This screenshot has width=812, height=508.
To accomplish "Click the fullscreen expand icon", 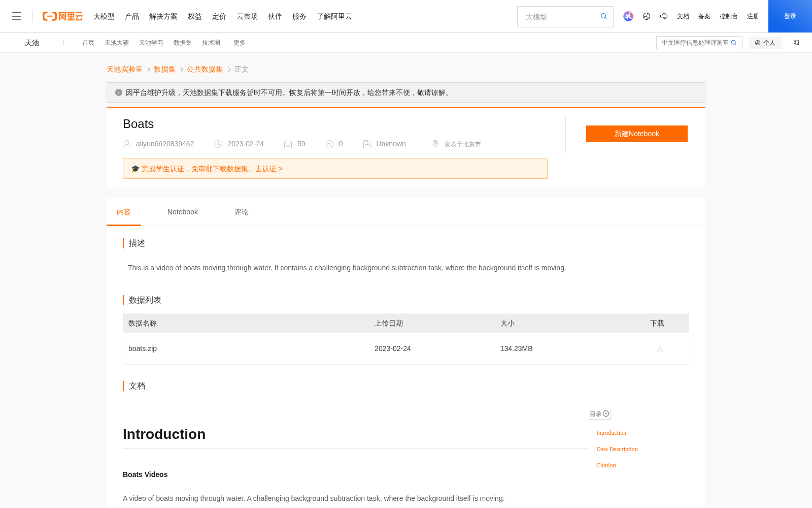I will tap(797, 43).
